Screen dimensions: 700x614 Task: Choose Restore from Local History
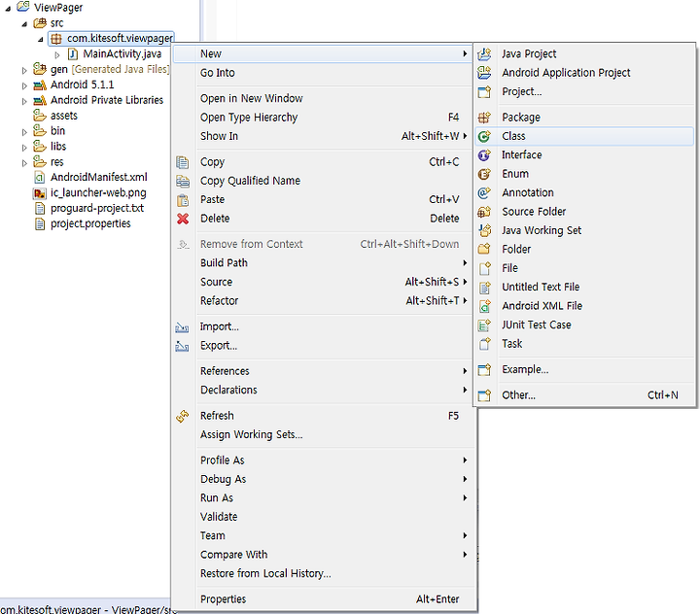click(324, 573)
